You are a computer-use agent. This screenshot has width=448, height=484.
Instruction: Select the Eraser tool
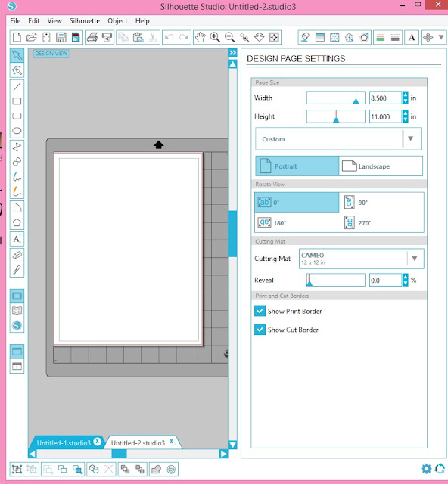coord(17,255)
